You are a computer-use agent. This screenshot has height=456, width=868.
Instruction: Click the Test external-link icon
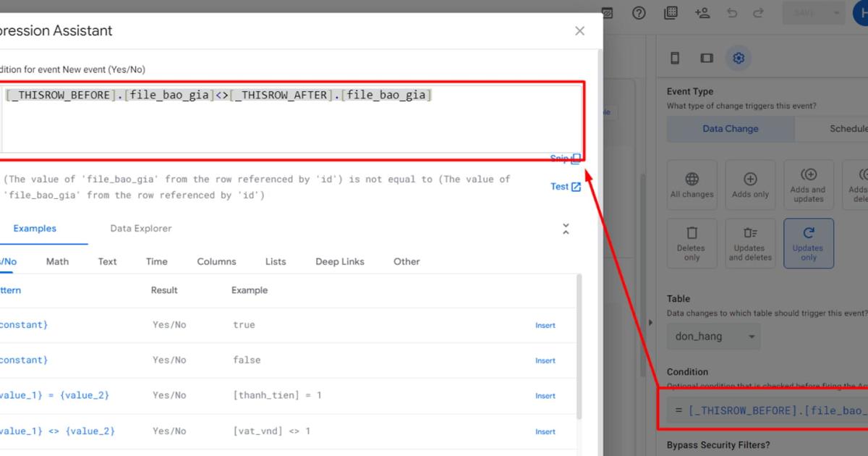[x=576, y=187]
